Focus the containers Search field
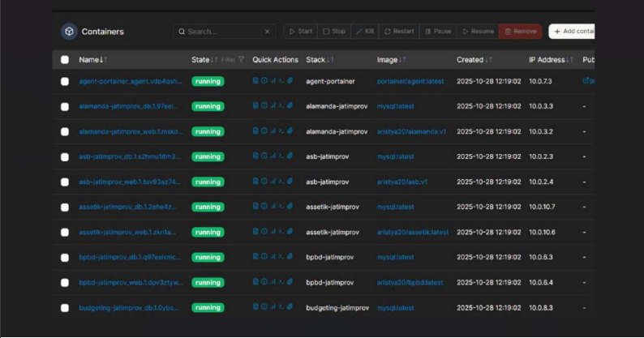The width and height of the screenshot is (644, 338). tap(224, 32)
